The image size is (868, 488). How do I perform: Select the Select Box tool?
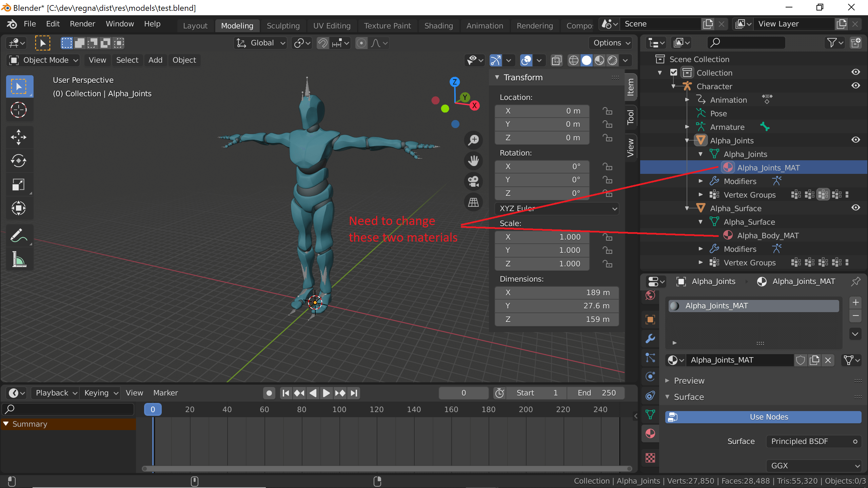tap(19, 86)
